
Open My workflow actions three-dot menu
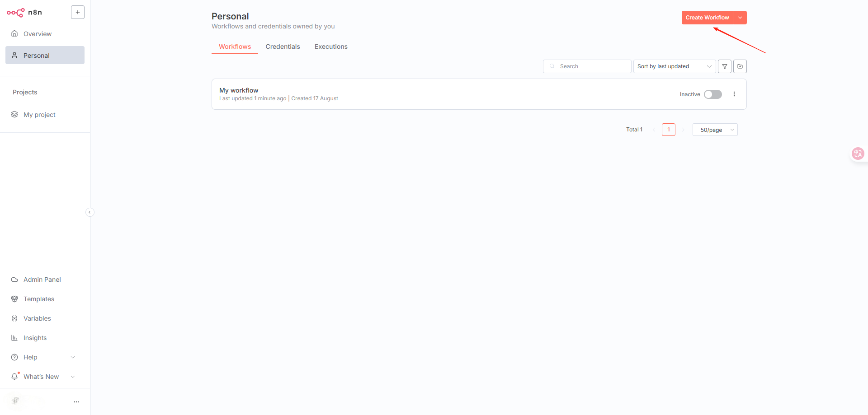pyautogui.click(x=734, y=94)
